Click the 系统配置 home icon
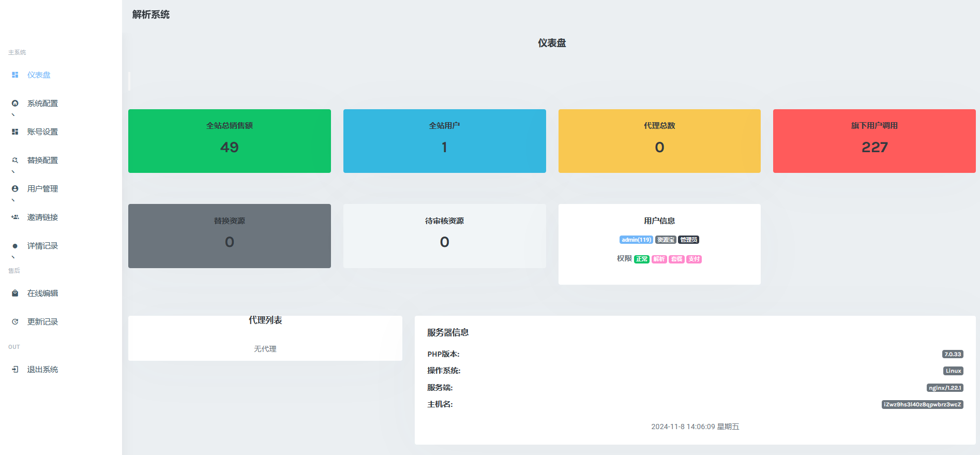Screen dimensions: 980x455 [x=15, y=104]
